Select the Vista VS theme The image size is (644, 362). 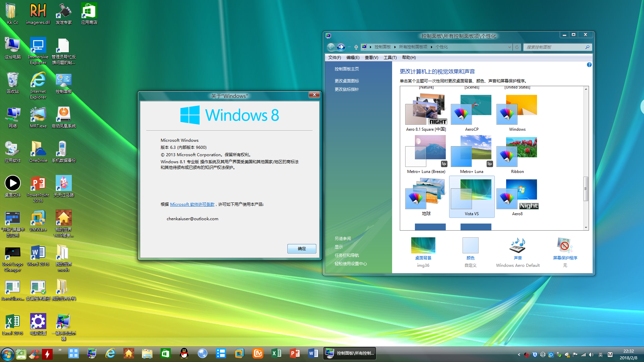(472, 197)
